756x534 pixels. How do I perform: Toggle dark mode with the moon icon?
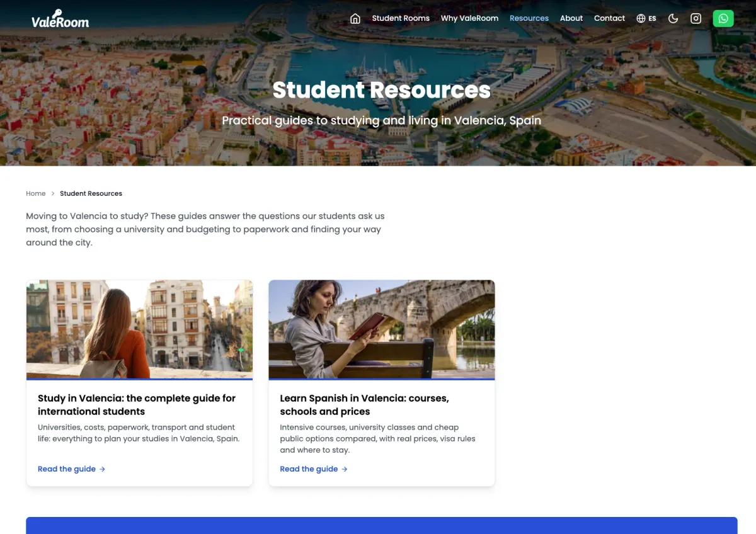coord(673,18)
